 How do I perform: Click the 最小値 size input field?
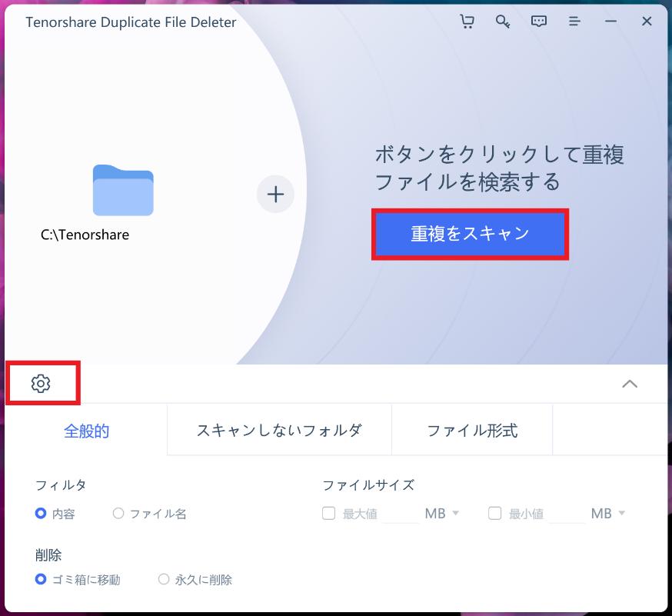[x=567, y=514]
